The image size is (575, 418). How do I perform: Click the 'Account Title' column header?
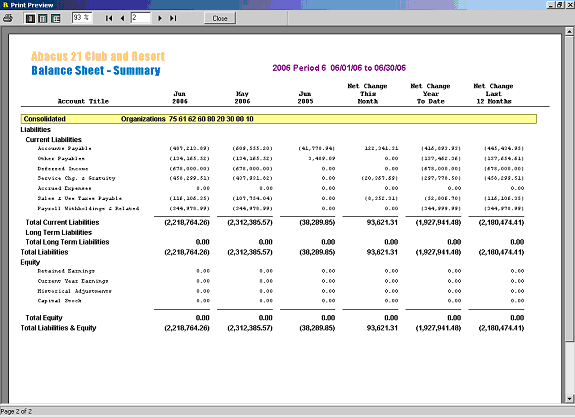83,101
